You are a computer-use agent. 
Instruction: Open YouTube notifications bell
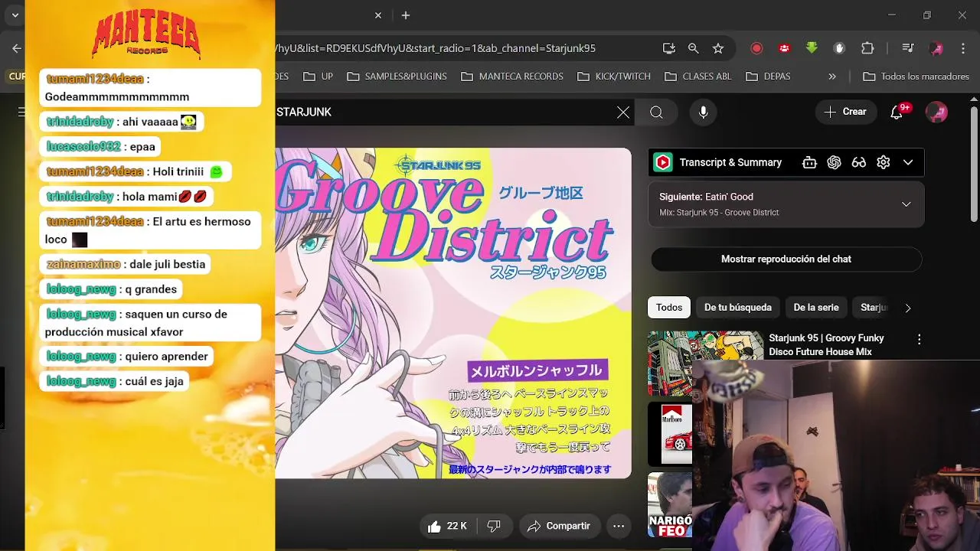(897, 112)
